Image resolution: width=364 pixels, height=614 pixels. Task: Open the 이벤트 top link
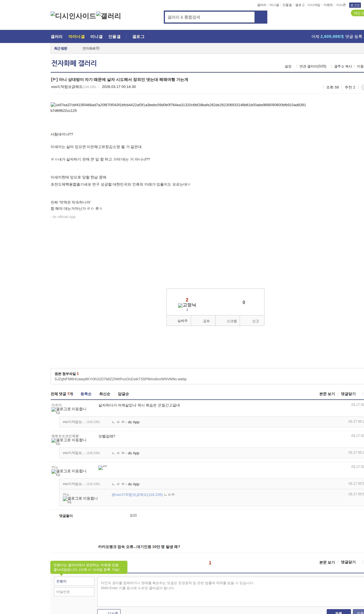[328, 5]
